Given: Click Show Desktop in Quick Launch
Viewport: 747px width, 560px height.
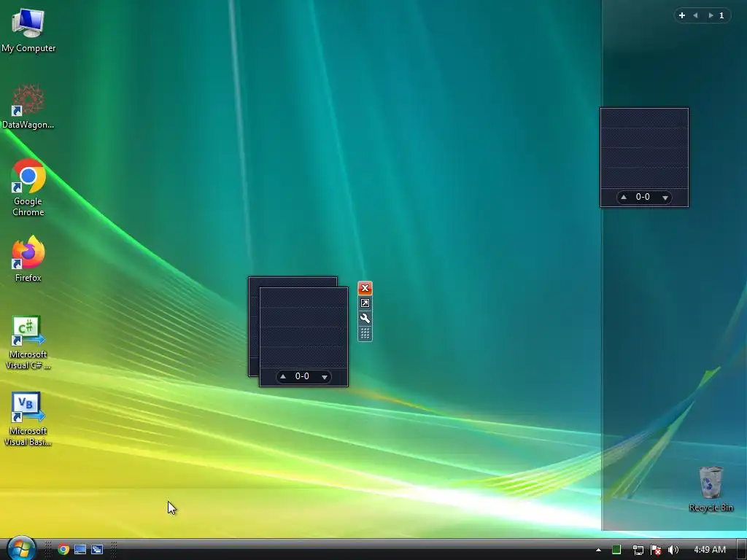Looking at the screenshot, I should 80,550.
